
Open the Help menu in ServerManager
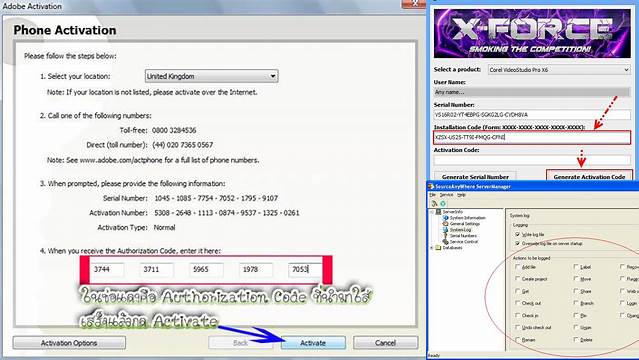pos(461,195)
